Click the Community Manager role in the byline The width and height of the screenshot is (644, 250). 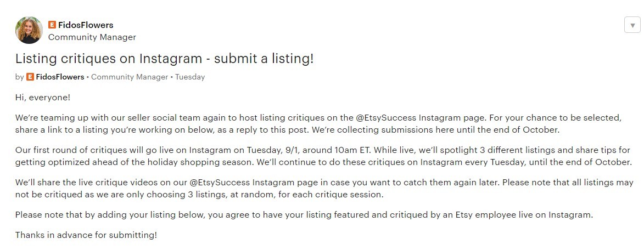pos(130,77)
